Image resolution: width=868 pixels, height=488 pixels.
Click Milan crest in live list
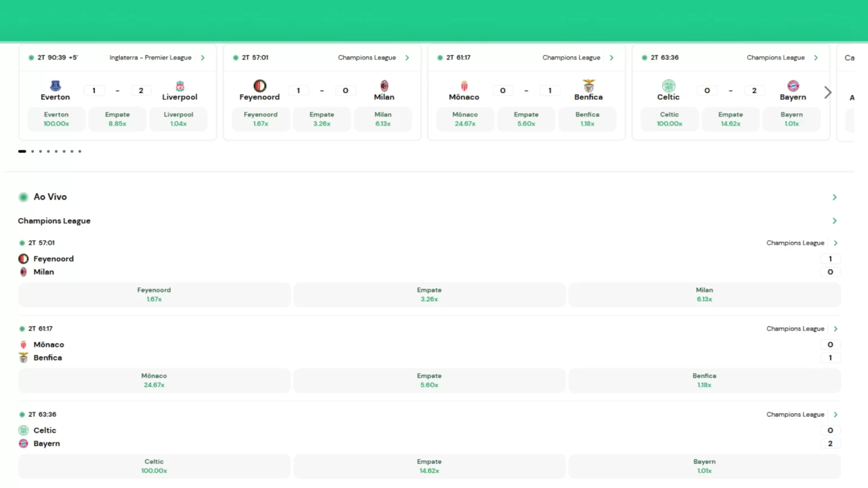23,272
